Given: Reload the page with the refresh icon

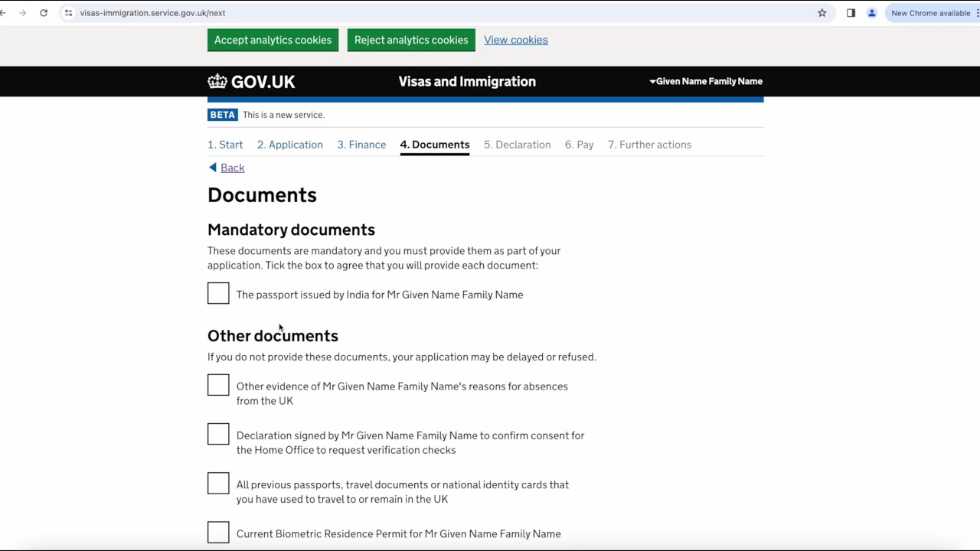Looking at the screenshot, I should pyautogui.click(x=44, y=13).
